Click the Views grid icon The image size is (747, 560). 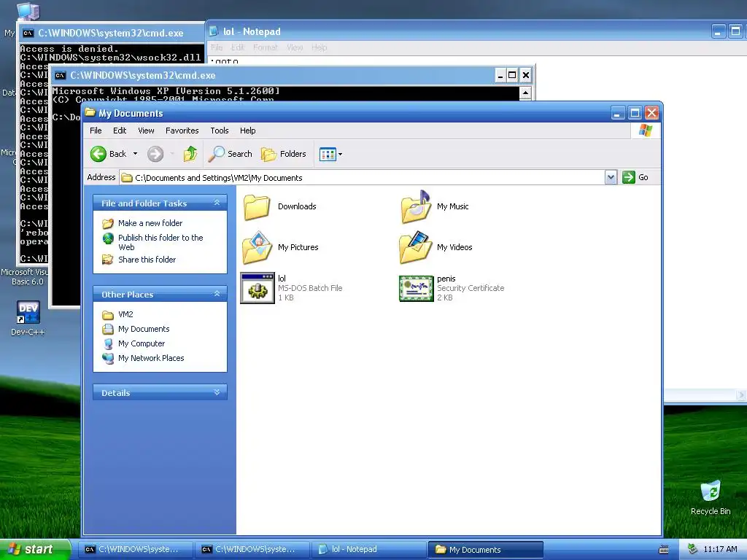pos(328,155)
